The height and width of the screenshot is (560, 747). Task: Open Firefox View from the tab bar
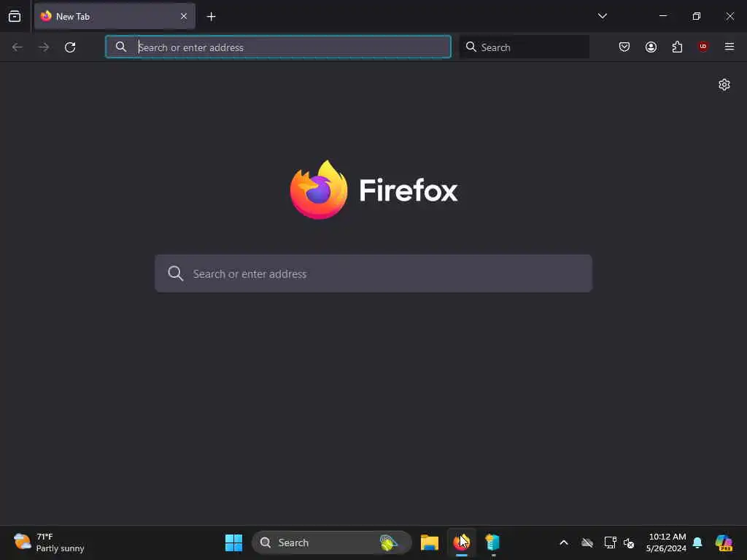click(x=15, y=16)
